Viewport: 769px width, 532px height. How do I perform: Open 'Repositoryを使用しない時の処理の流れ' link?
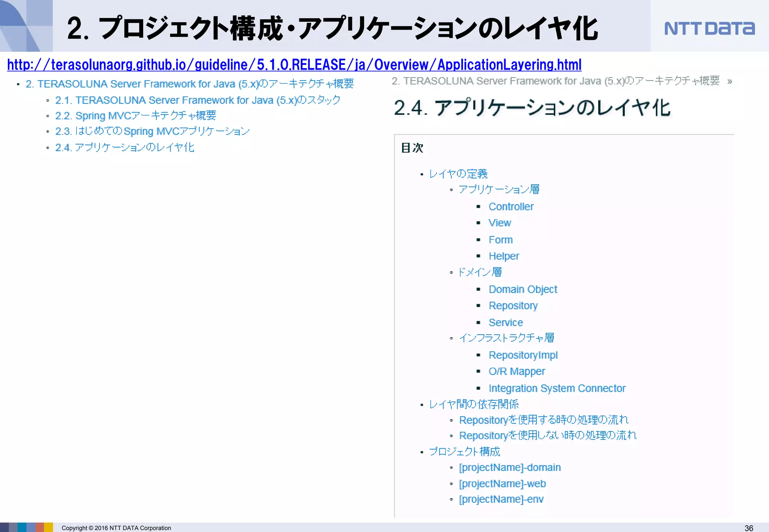(x=548, y=436)
